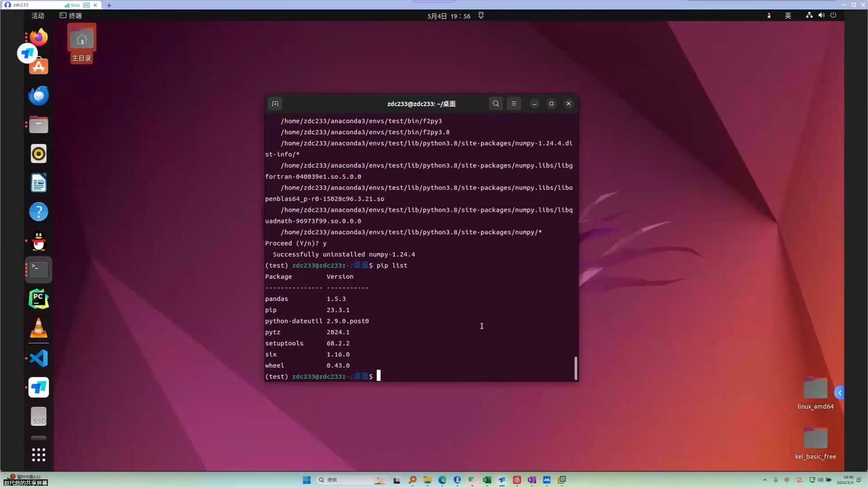Image resolution: width=868 pixels, height=488 pixels.
Task: Click the terminal scrollbar handle
Action: pos(576,368)
